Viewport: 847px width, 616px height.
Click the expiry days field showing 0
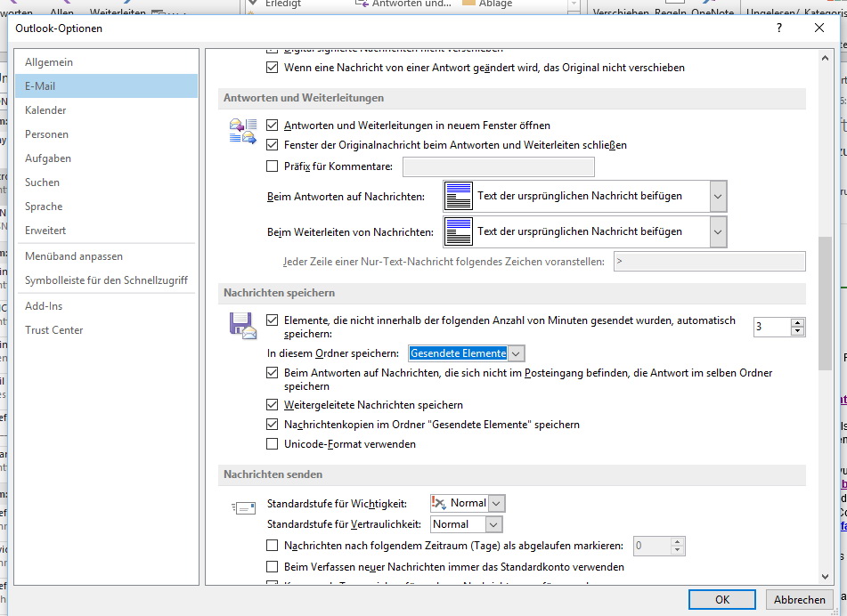coord(652,546)
